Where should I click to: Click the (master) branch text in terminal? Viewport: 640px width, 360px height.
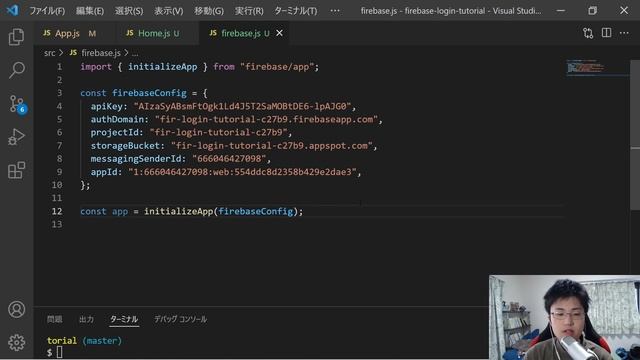tap(102, 341)
